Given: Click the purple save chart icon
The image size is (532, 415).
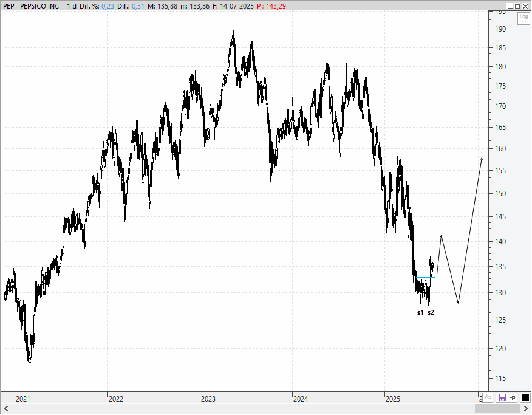Looking at the screenshot, I should (x=502, y=398).
